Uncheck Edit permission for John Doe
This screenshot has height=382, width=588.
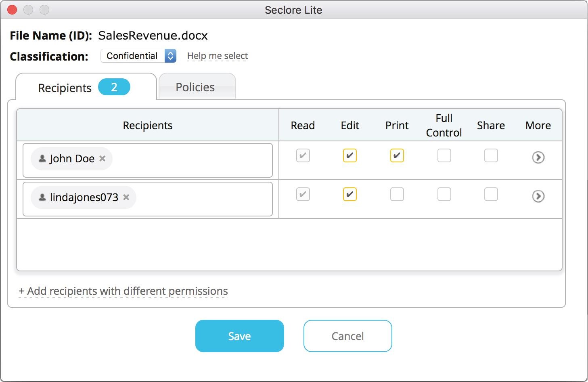click(x=349, y=156)
